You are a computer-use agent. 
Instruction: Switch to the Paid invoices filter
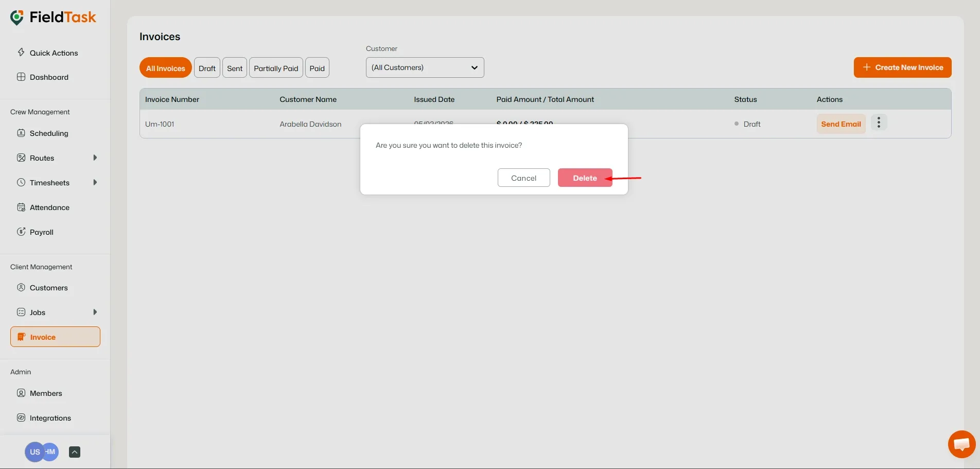pos(317,67)
